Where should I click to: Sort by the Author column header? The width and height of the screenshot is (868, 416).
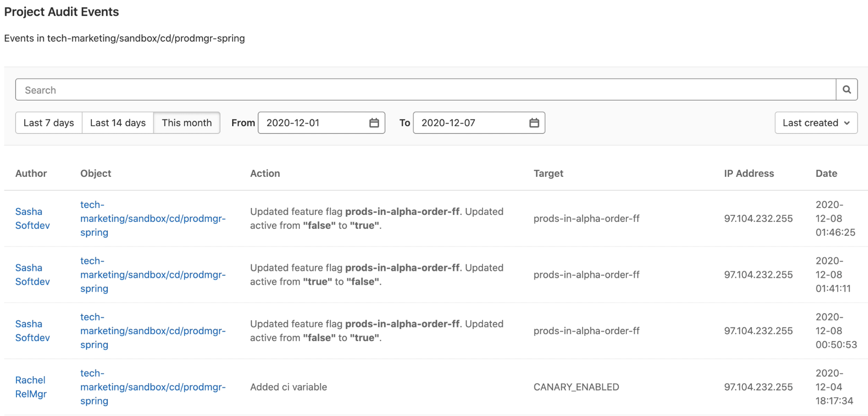pyautogui.click(x=31, y=173)
